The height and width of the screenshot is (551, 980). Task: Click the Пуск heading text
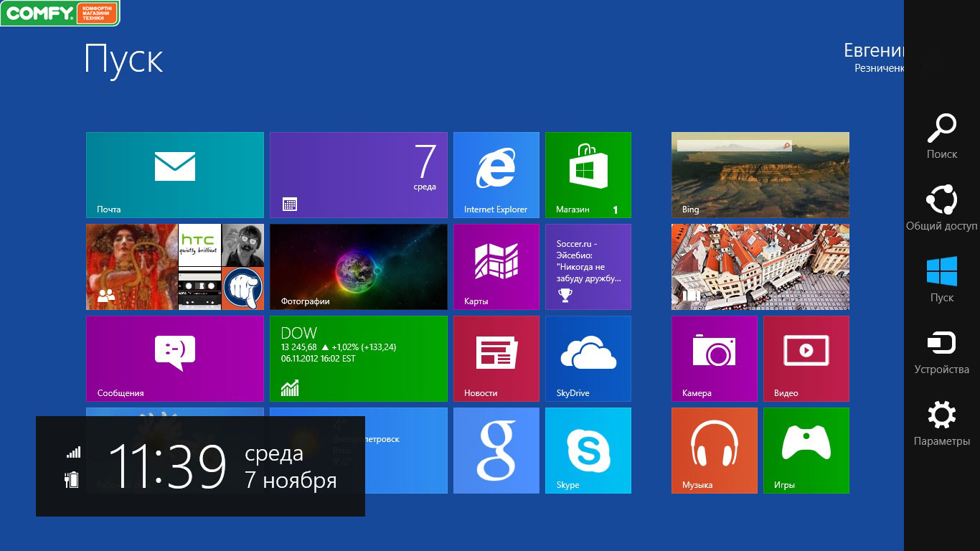point(124,60)
